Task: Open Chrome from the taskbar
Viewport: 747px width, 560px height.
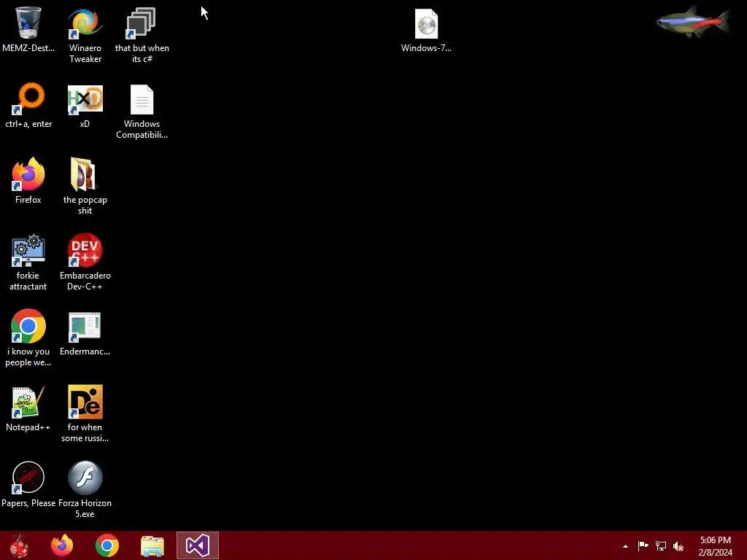Action: point(107,545)
